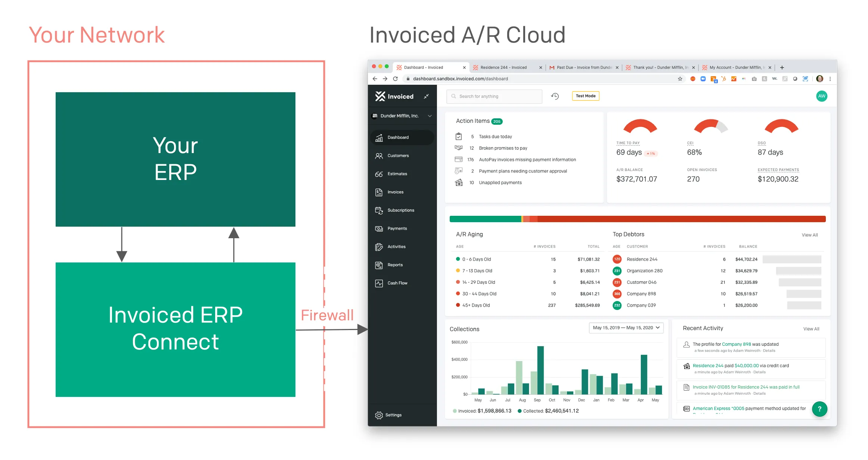Bookmark the page with the star icon
868x460 pixels.
[x=680, y=79]
